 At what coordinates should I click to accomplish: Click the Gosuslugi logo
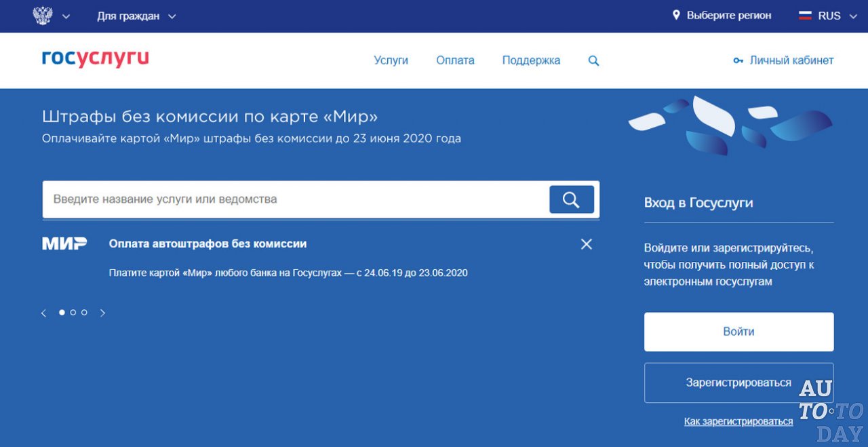pos(95,60)
